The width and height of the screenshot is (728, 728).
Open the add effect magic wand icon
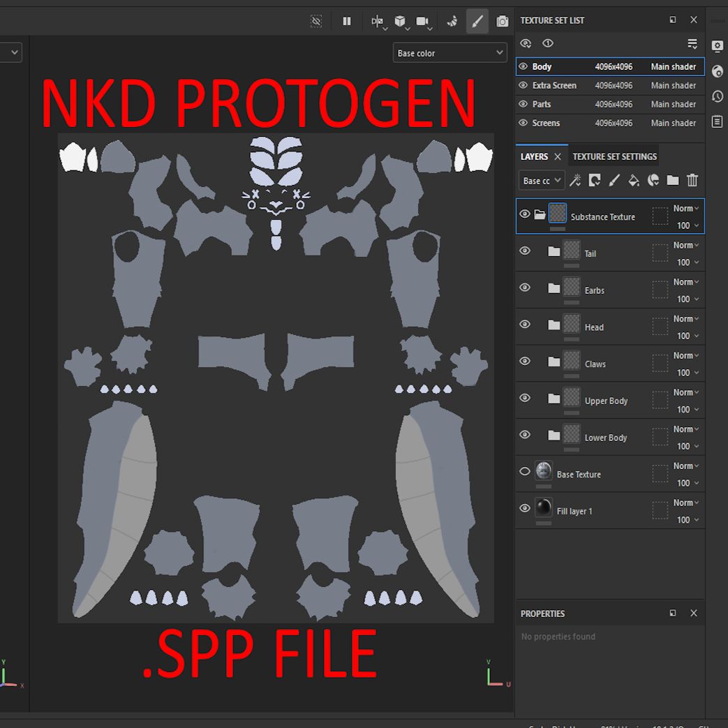[x=574, y=180]
